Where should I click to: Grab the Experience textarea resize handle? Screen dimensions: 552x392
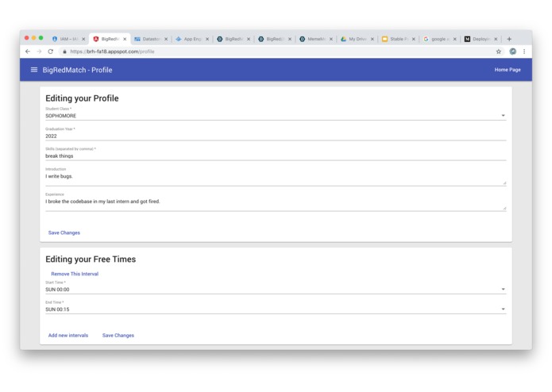[x=504, y=208]
